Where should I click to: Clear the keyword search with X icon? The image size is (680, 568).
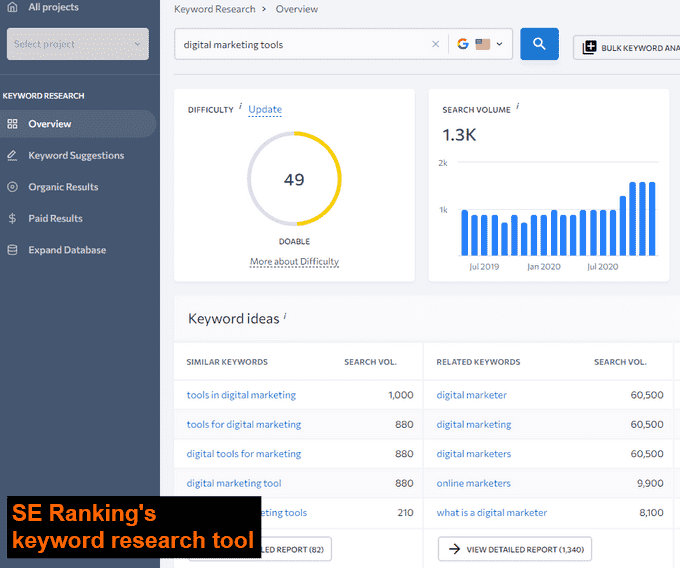point(435,44)
